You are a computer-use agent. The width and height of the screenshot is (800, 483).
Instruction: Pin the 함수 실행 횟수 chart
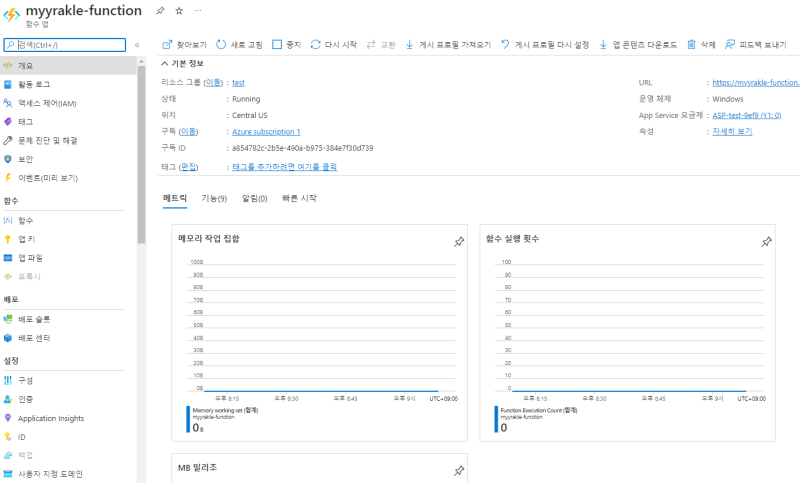pyautogui.click(x=766, y=242)
